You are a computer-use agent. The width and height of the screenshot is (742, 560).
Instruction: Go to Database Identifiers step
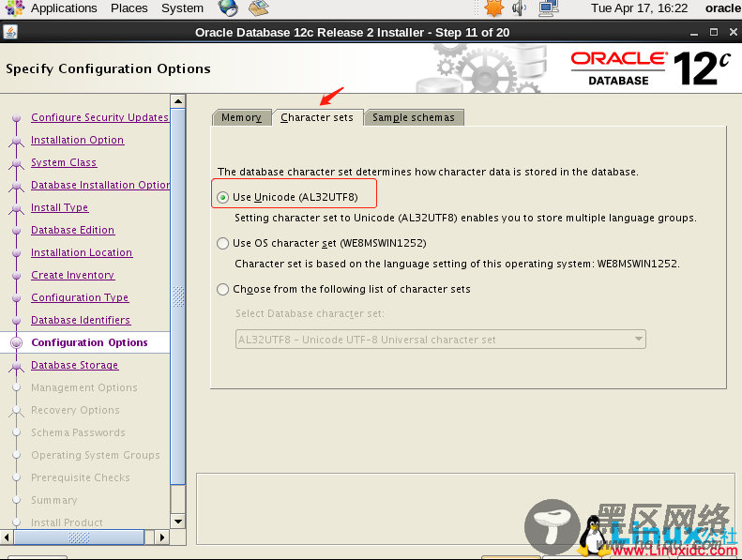[81, 320]
